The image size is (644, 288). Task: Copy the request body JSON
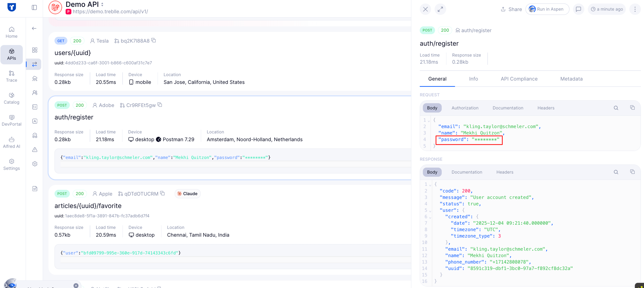click(633, 108)
